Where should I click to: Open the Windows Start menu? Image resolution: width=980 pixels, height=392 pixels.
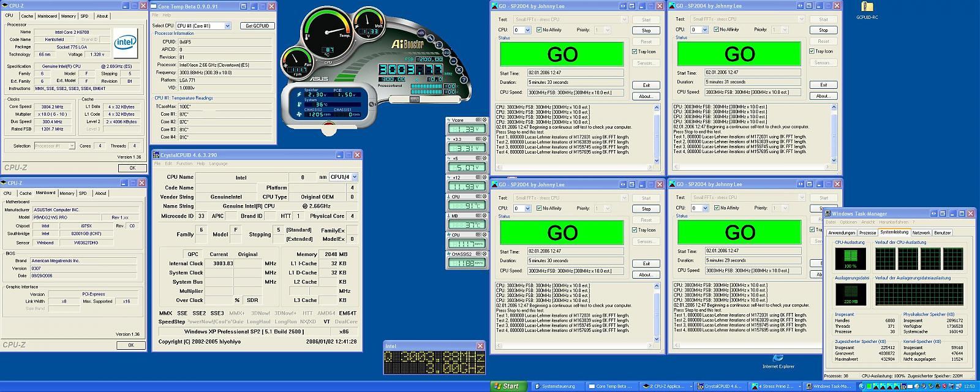click(x=507, y=386)
